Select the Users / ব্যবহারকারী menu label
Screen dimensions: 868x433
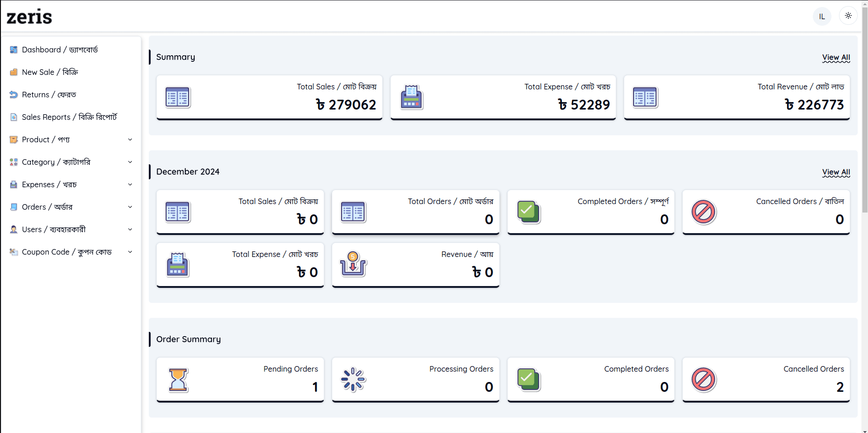54,229
